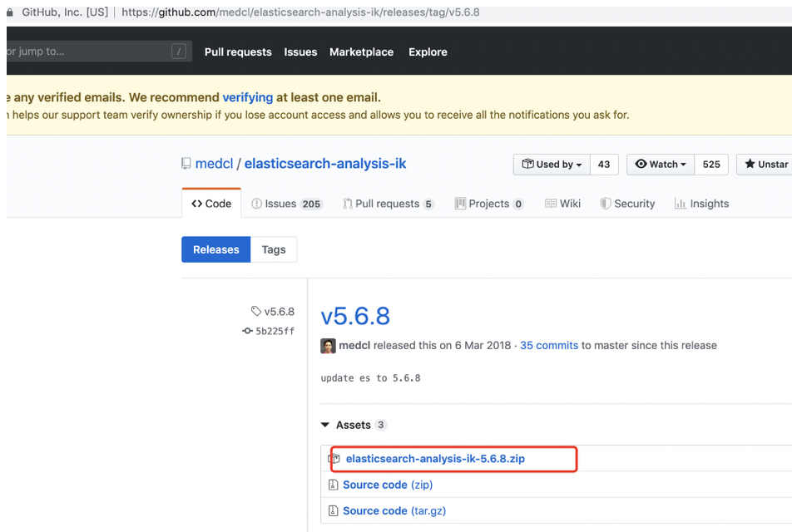Click the slash shortcut icon in search box
This screenshot has width=792, height=532.
tap(179, 51)
